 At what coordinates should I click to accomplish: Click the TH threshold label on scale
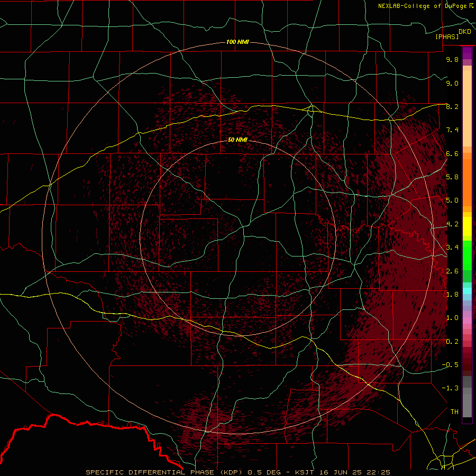click(x=454, y=411)
